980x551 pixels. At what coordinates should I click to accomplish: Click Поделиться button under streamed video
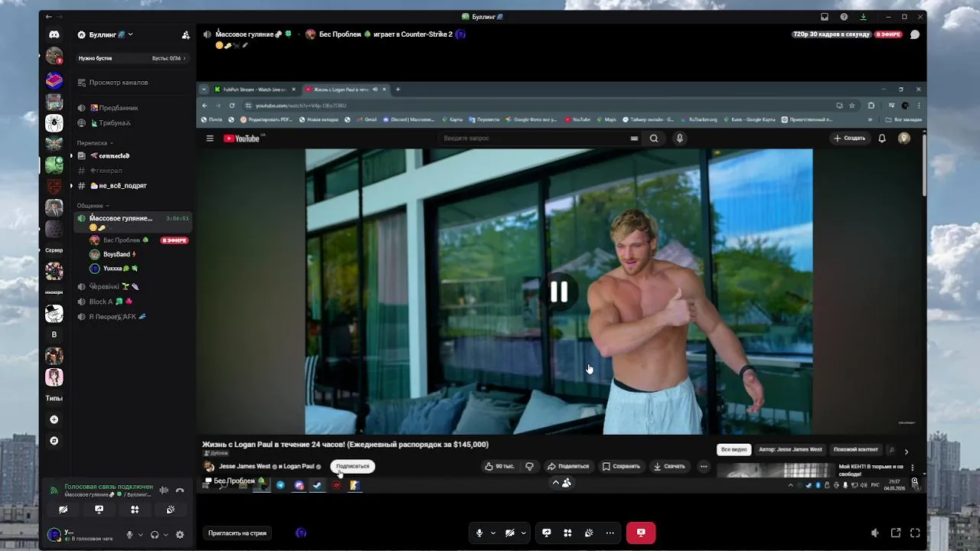click(x=568, y=466)
